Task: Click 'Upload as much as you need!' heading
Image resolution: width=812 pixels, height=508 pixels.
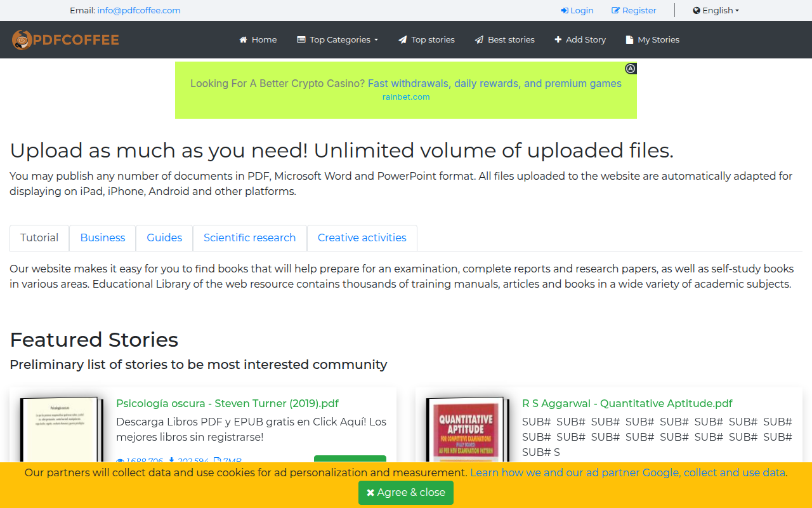Action: (341, 150)
